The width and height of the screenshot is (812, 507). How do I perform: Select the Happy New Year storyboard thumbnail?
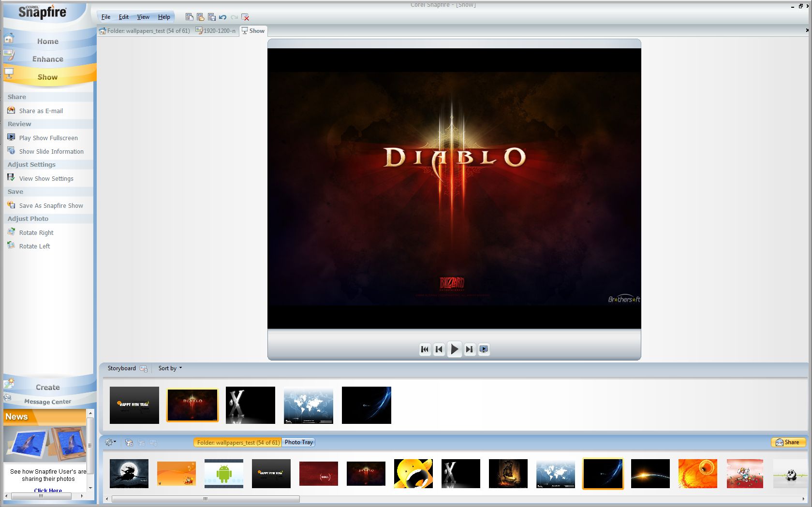[134, 405]
